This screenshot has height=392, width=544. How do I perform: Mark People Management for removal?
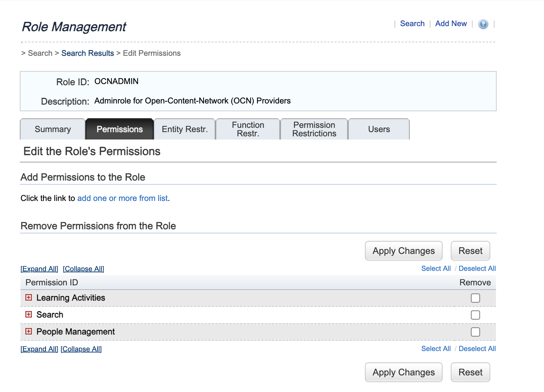coord(475,332)
